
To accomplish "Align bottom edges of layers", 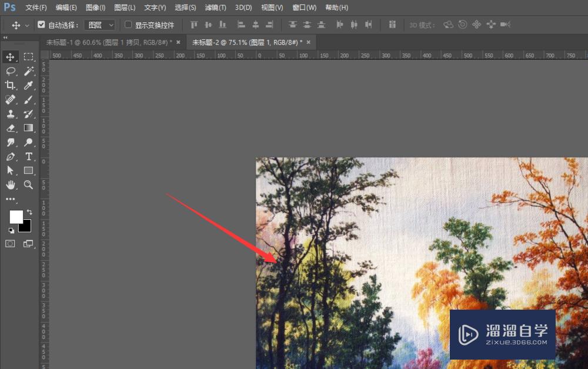I will pos(222,25).
